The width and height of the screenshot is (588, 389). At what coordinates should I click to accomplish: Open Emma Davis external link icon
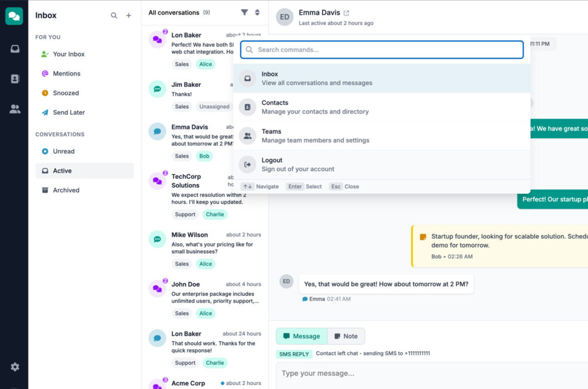pyautogui.click(x=346, y=13)
